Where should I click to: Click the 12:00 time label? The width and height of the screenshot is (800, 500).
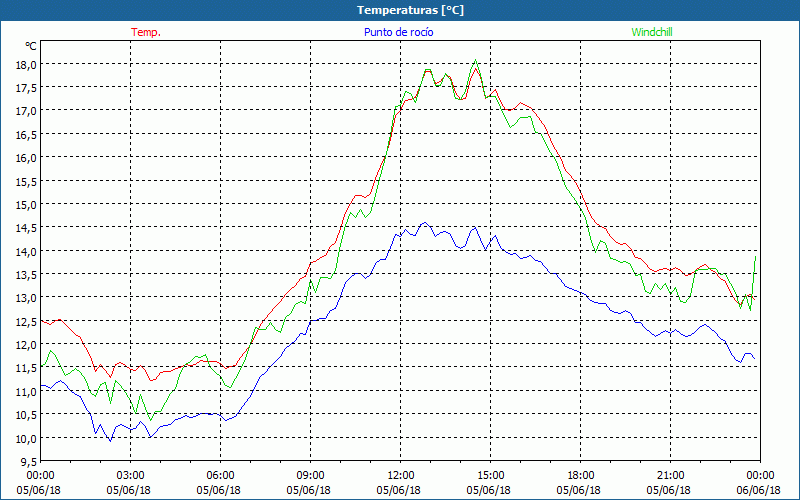point(401,476)
